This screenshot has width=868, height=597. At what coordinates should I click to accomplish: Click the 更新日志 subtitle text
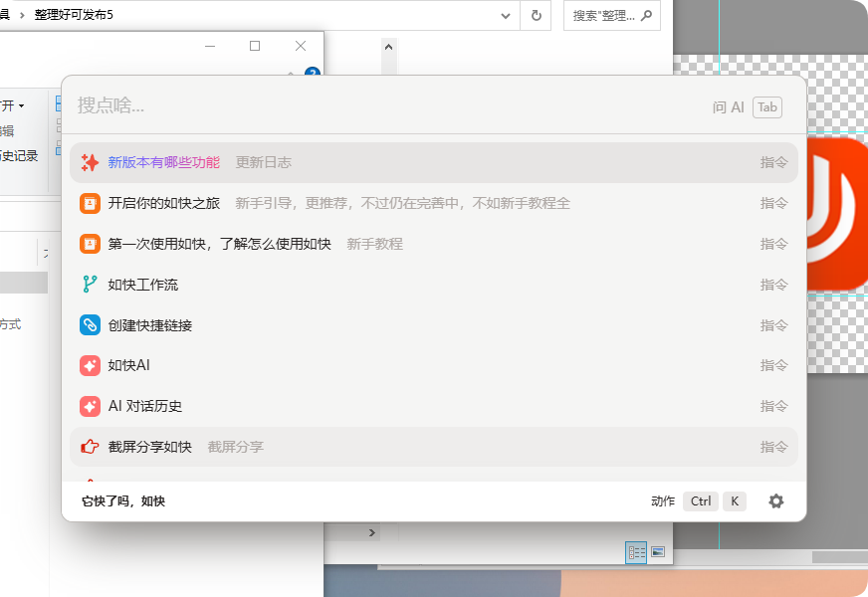coord(264,162)
